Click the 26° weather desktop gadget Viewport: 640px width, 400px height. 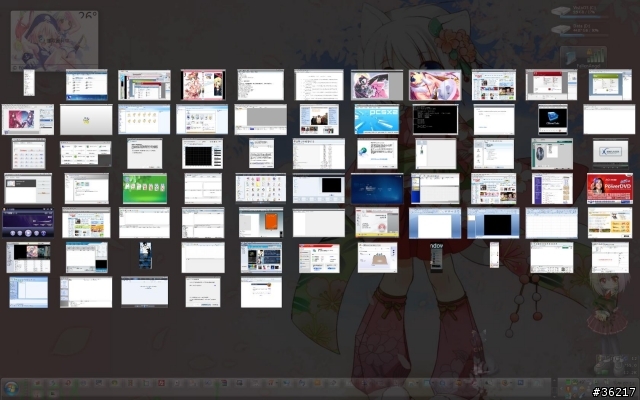(x=54, y=40)
